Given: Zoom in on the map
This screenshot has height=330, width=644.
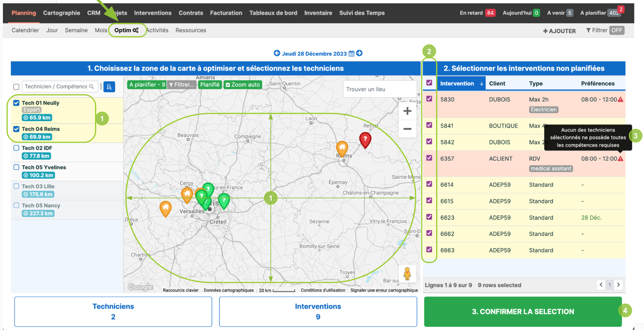Looking at the screenshot, I should tap(407, 111).
